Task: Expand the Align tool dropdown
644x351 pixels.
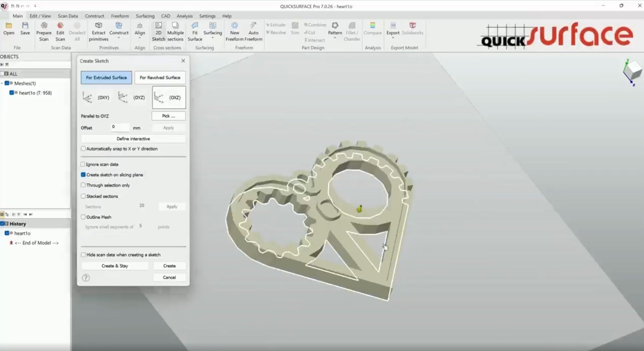Action: [x=140, y=38]
